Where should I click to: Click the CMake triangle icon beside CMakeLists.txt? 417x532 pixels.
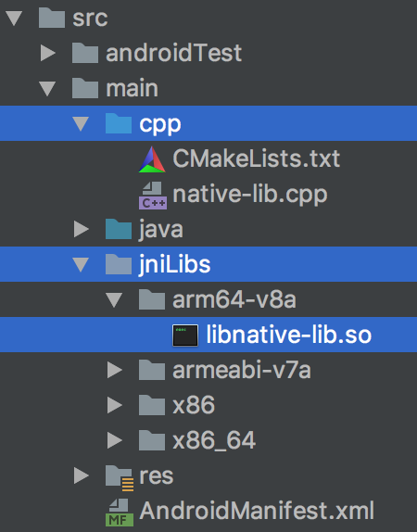(152, 159)
